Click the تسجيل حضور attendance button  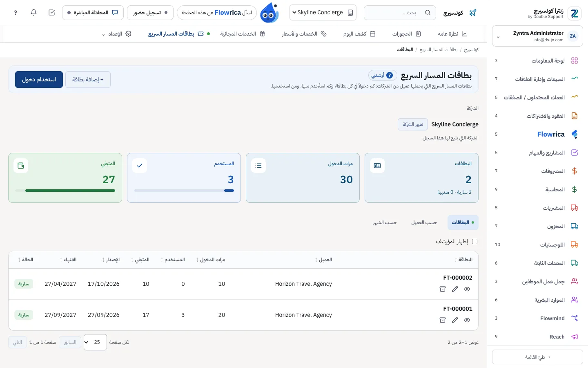tap(150, 13)
